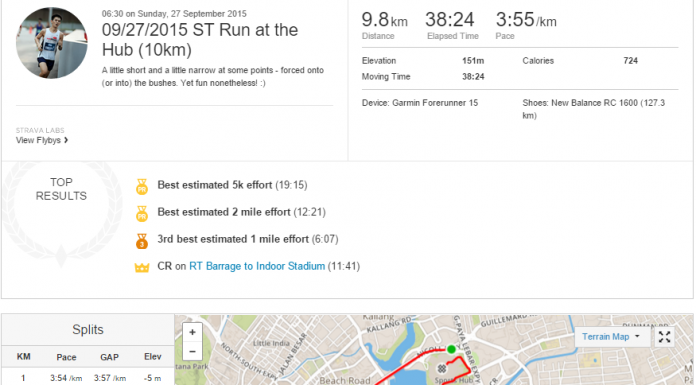Click the gold PR medal for 5k effort

pos(142,187)
